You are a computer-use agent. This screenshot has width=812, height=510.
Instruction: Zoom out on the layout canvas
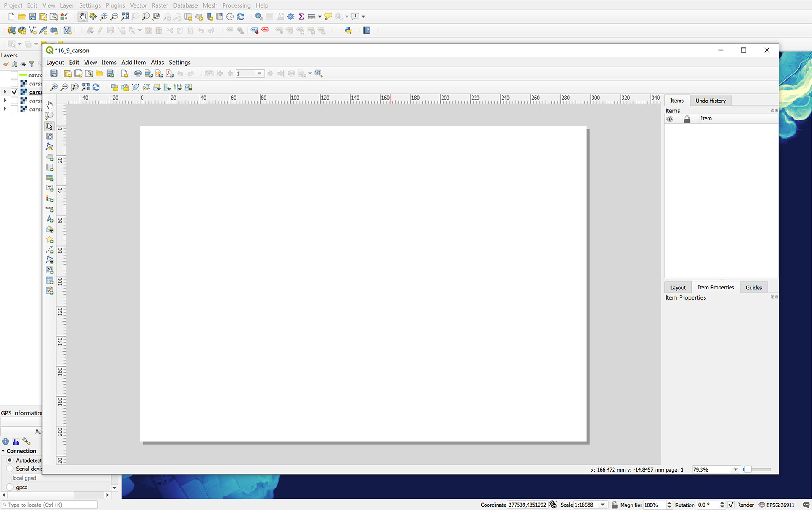tap(64, 87)
